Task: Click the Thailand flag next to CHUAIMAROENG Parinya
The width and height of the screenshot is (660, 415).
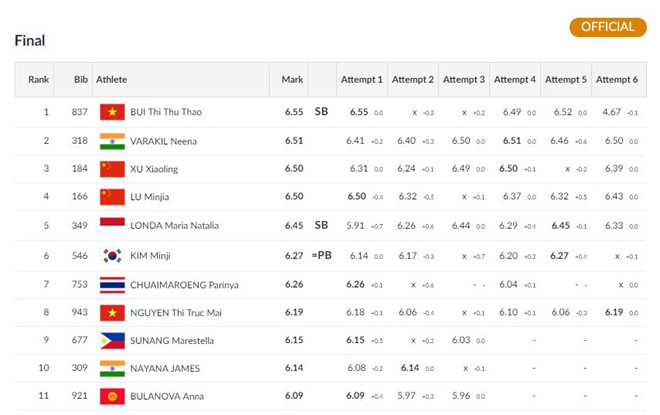Action: (x=112, y=284)
